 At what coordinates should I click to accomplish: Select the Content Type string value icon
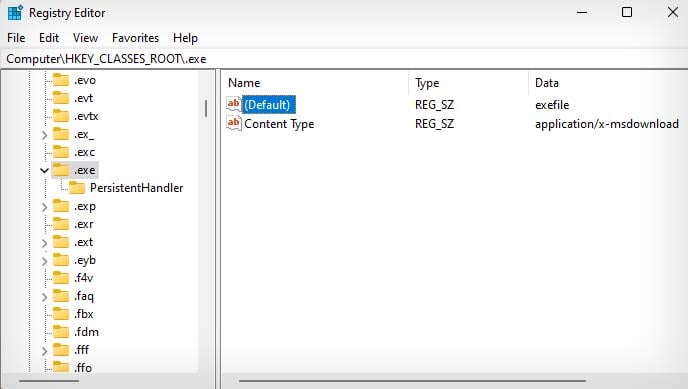pos(233,123)
